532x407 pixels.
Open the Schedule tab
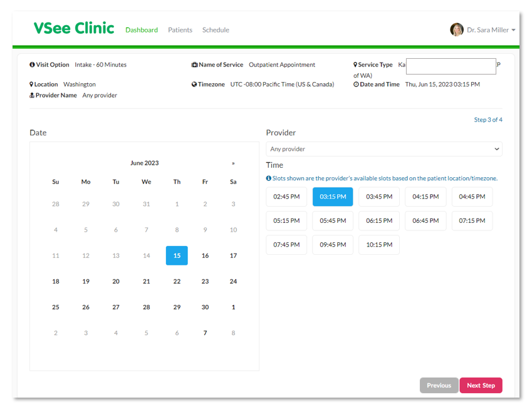[216, 30]
